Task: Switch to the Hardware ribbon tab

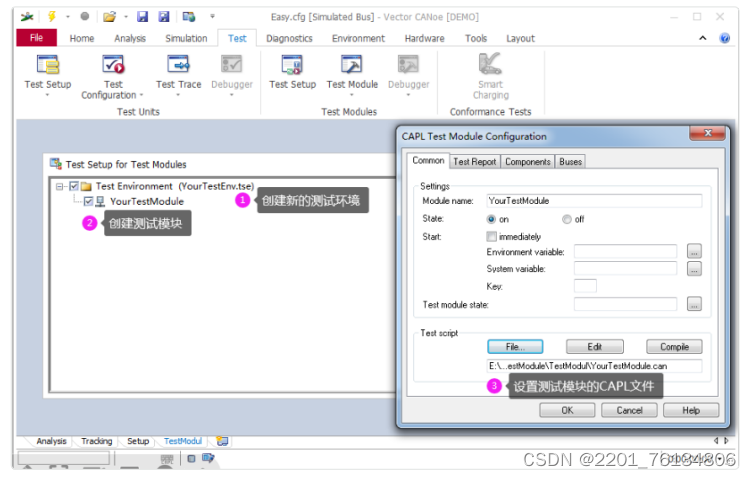Action: (424, 38)
